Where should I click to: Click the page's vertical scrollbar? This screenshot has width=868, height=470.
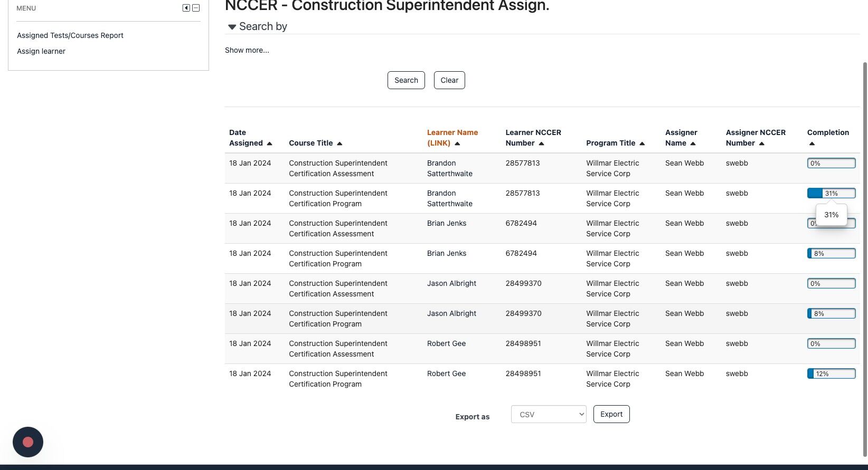[865, 258]
